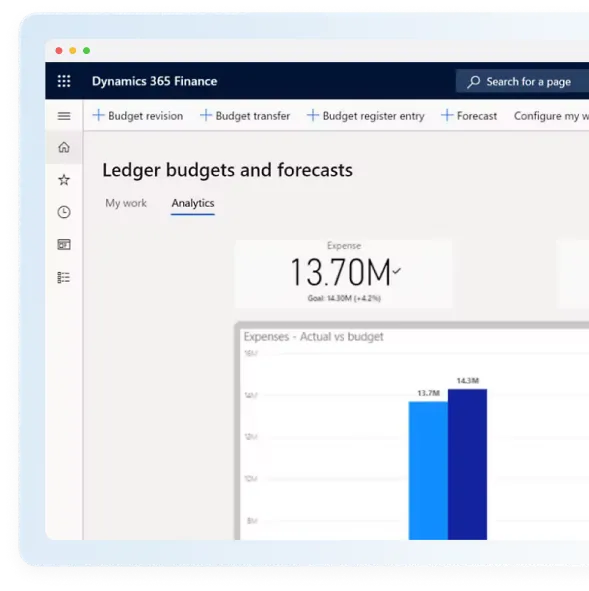
Task: Expand the hamburger navigation menu
Action: pos(64,116)
